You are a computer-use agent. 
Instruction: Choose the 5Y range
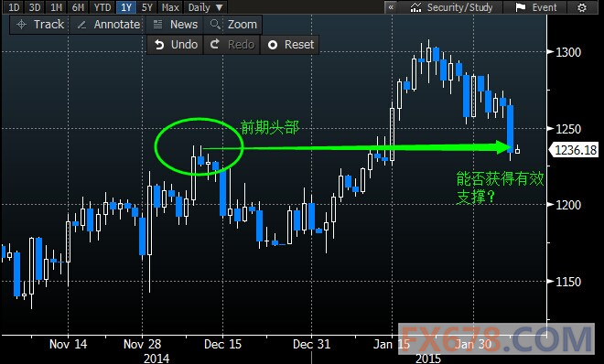click(x=147, y=7)
